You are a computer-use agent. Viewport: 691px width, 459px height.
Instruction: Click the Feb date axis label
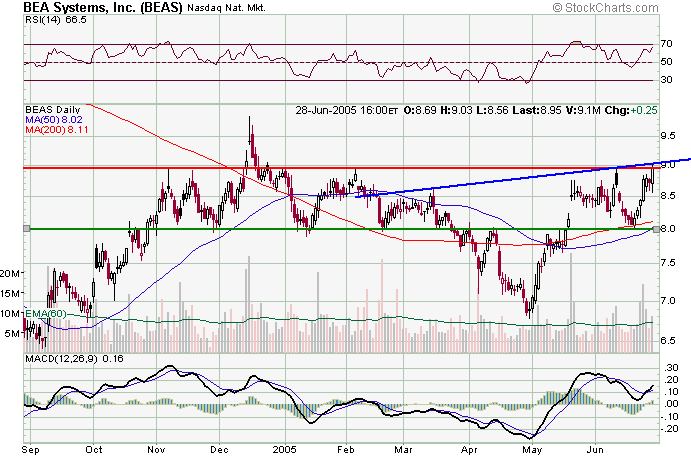346,450
